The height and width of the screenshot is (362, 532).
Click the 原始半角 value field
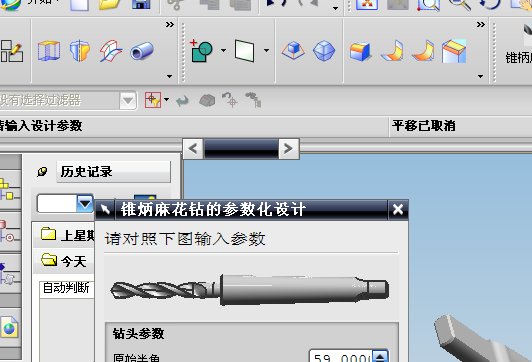pos(341,357)
